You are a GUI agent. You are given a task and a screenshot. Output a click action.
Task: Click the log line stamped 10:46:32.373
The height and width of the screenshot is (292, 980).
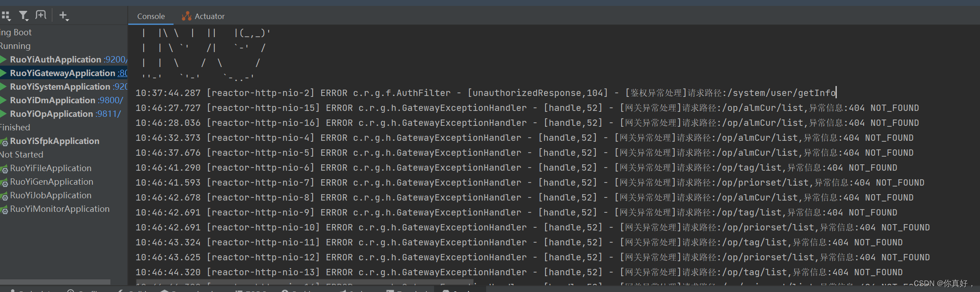(x=524, y=138)
